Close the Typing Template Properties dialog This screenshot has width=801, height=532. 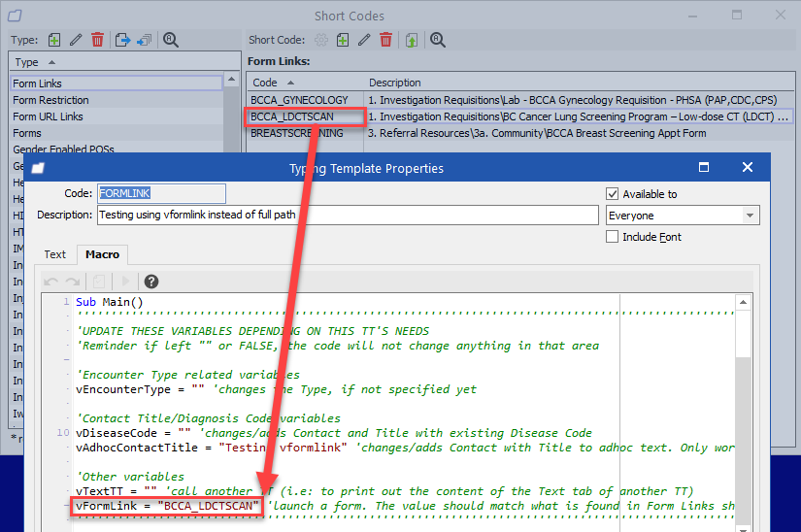click(x=748, y=167)
